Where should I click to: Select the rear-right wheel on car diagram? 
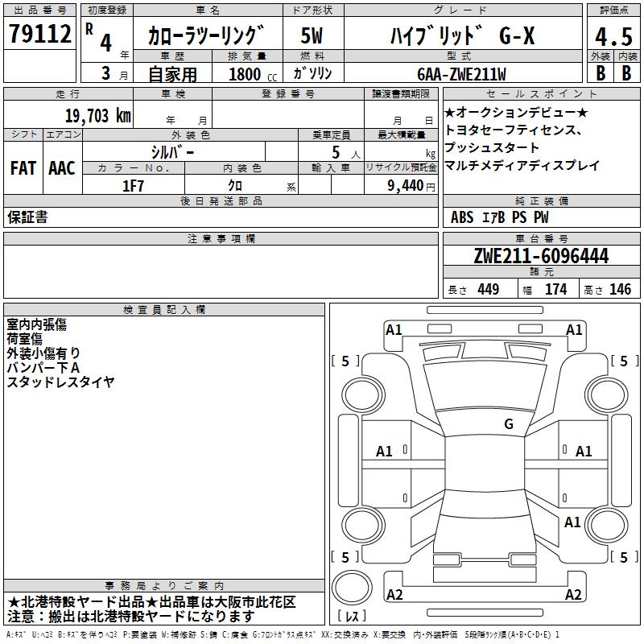608,526
